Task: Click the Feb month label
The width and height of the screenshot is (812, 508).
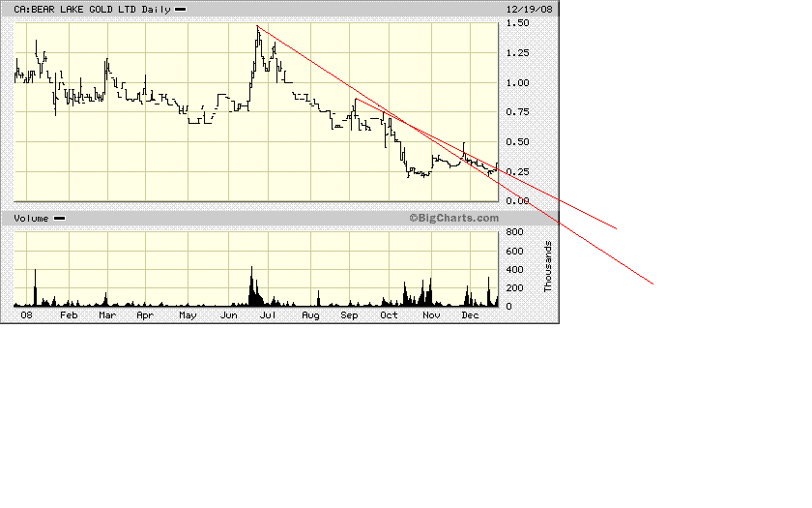Action: pyautogui.click(x=69, y=315)
